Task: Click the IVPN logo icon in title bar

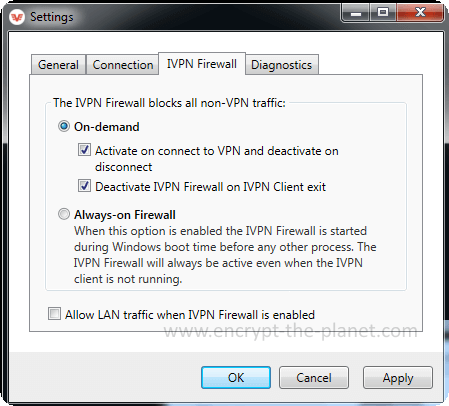Action: coord(17,17)
